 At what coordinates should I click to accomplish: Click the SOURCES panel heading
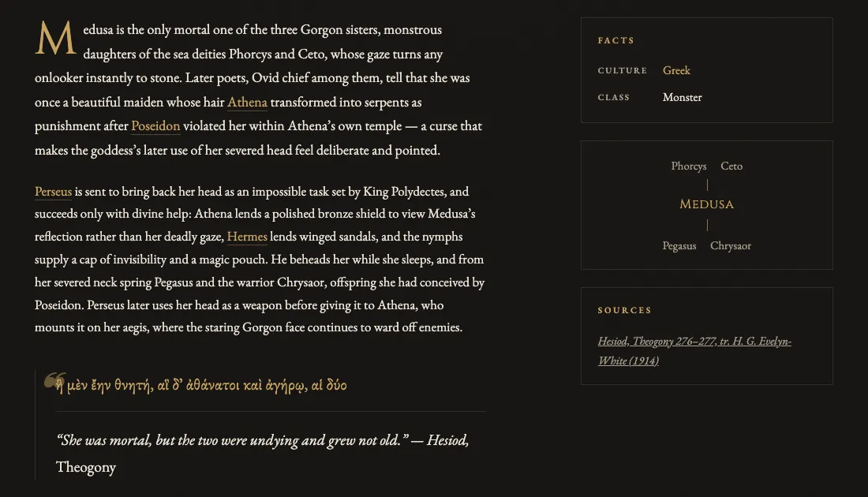(624, 311)
